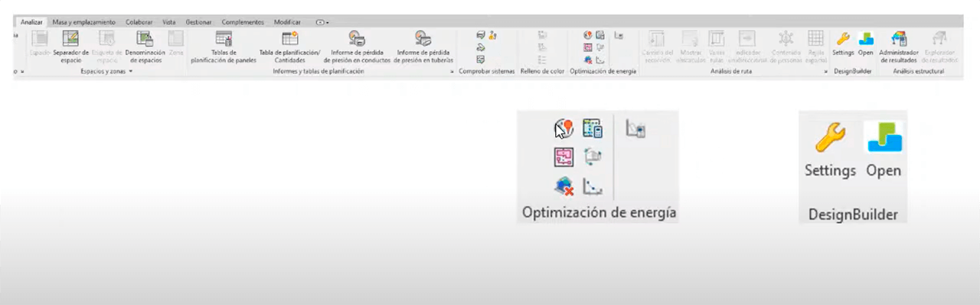The width and height of the screenshot is (980, 305).
Task: Open Tablas de planificación de paneles
Action: (224, 46)
